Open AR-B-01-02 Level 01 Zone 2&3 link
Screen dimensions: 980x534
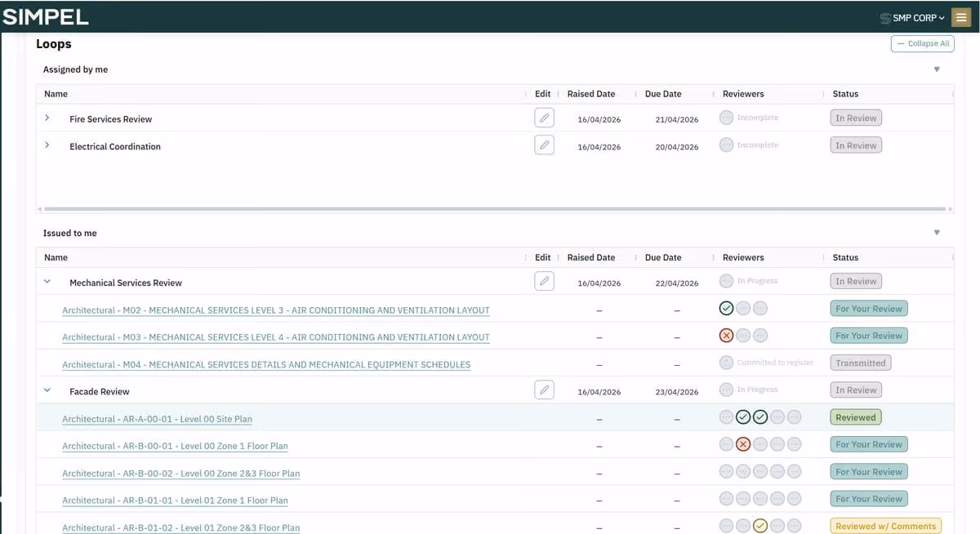(x=180, y=527)
